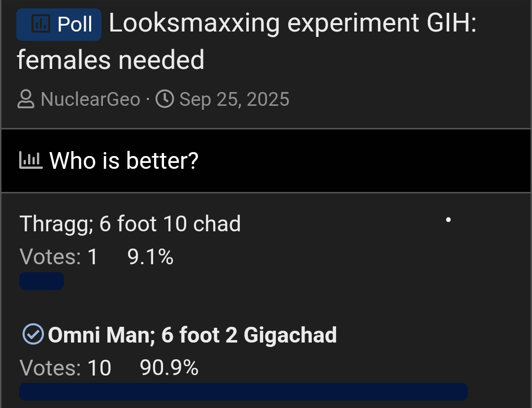Click the clock icon next to the date
This screenshot has height=408, width=532.
click(x=165, y=100)
